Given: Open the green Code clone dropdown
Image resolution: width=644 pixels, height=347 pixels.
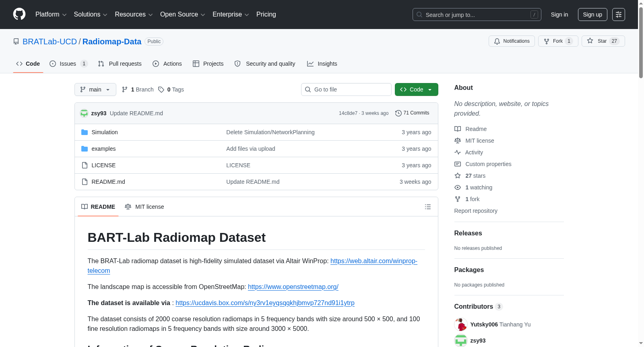Looking at the screenshot, I should coord(417,89).
